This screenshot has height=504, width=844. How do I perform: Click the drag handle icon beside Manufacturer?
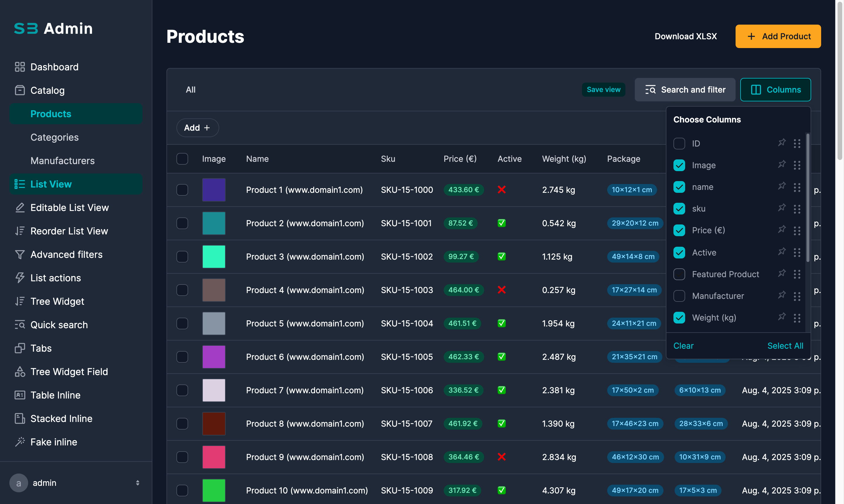(797, 296)
